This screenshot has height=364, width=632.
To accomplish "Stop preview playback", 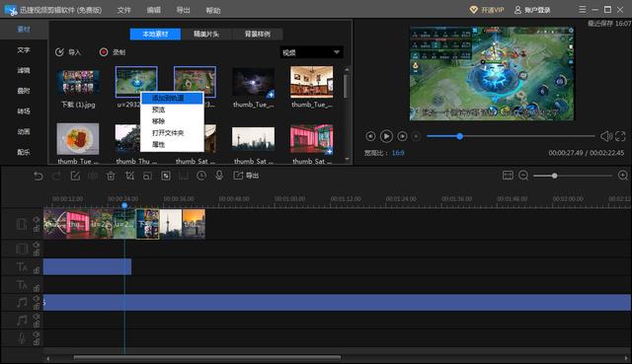I will (x=417, y=136).
